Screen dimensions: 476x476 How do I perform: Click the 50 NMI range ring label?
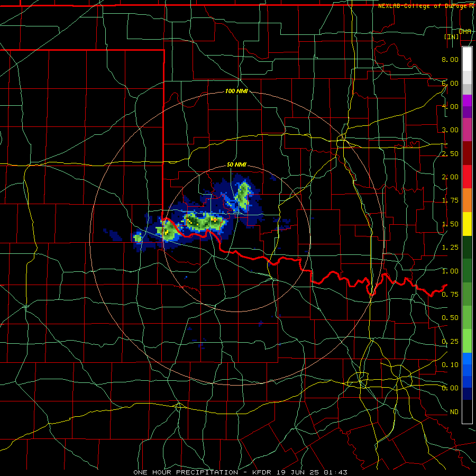pyautogui.click(x=236, y=164)
